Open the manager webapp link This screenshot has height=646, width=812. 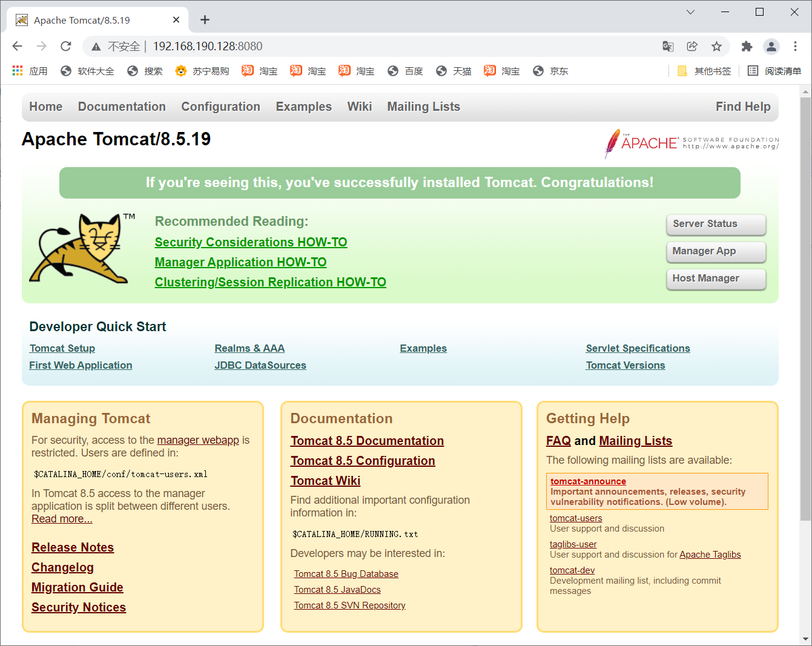pos(198,440)
